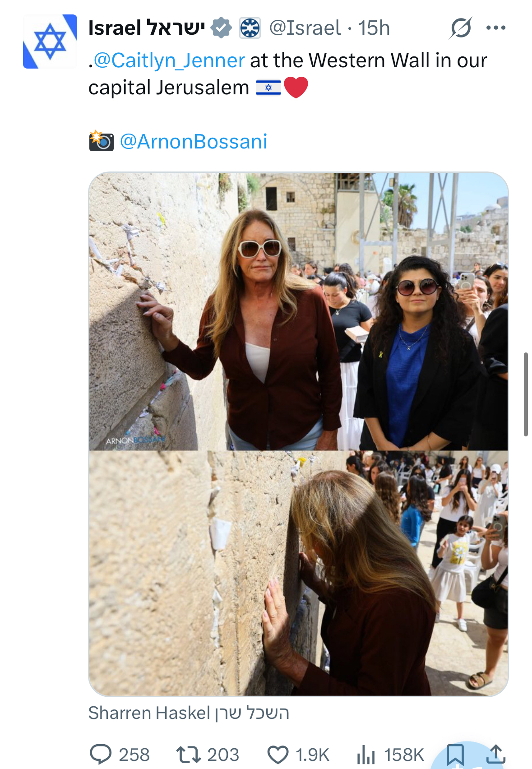Open the Israel ישראל display name
Viewport: 532px width, 769px height.
coord(147,28)
